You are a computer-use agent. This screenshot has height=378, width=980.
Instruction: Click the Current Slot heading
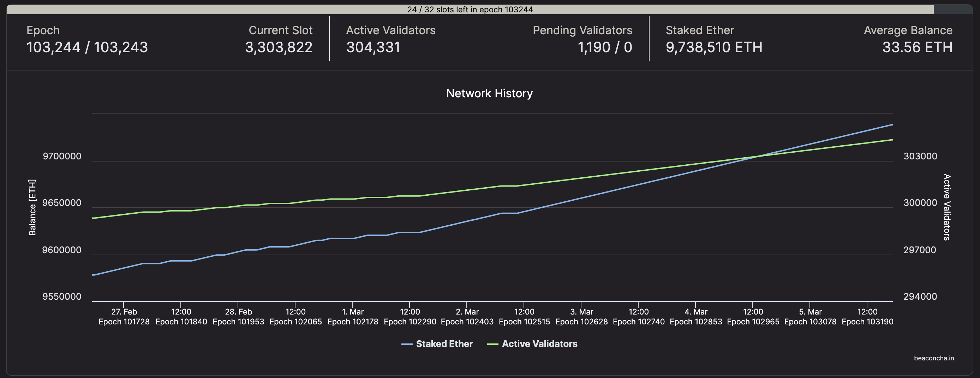pyautogui.click(x=280, y=30)
